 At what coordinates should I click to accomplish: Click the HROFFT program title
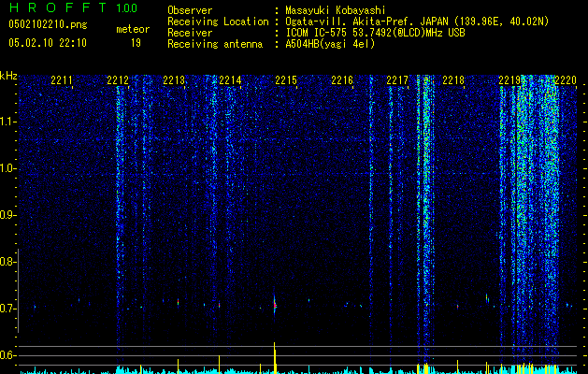(x=58, y=7)
